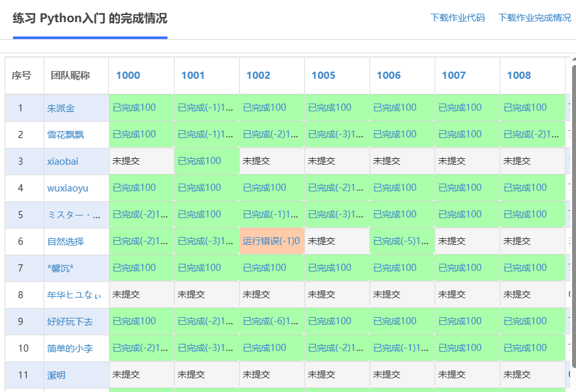
Task: Click the 下载作业完成情况 link
Action: tap(534, 18)
